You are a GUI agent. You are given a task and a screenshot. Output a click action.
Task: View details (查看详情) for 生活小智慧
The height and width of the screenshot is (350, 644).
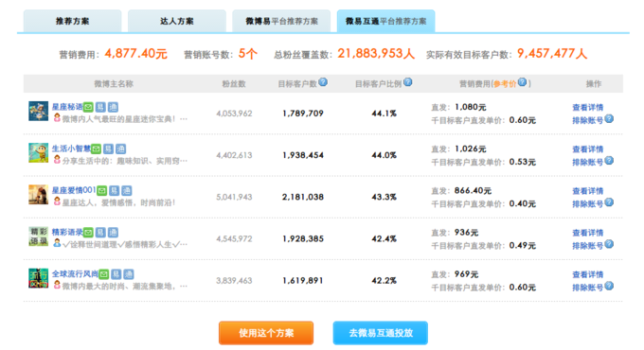coord(588,149)
